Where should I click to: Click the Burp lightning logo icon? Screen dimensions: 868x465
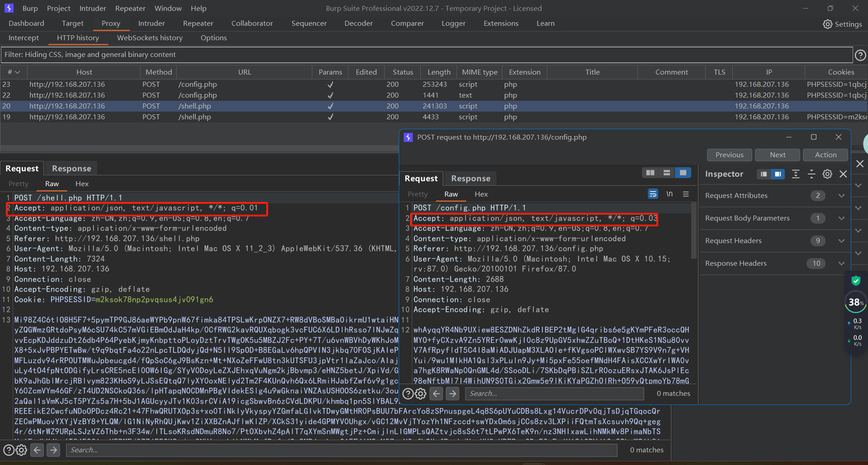point(9,8)
